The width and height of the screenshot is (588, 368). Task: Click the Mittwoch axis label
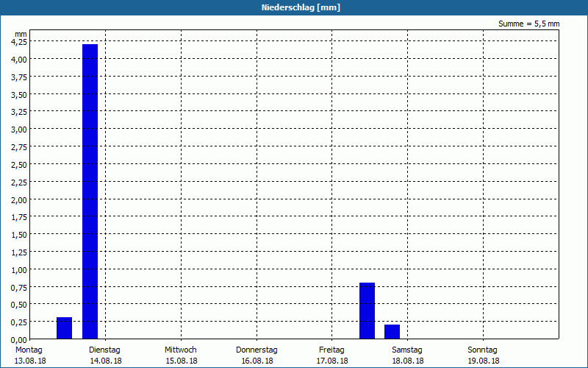[180, 350]
